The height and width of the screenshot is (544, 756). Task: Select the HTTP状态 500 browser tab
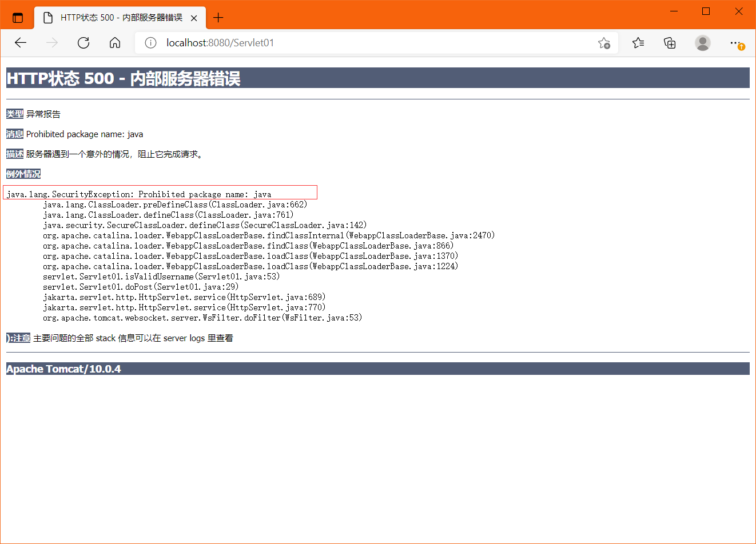(121, 18)
